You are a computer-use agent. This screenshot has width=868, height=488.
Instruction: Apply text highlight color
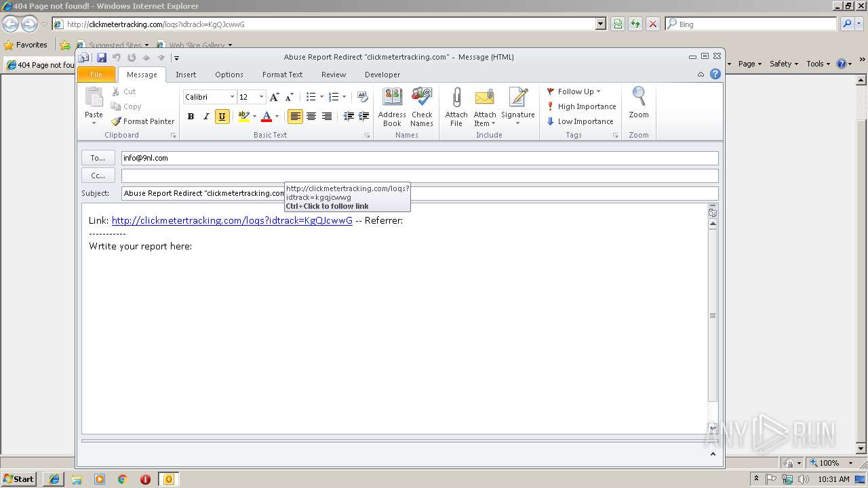tap(244, 117)
